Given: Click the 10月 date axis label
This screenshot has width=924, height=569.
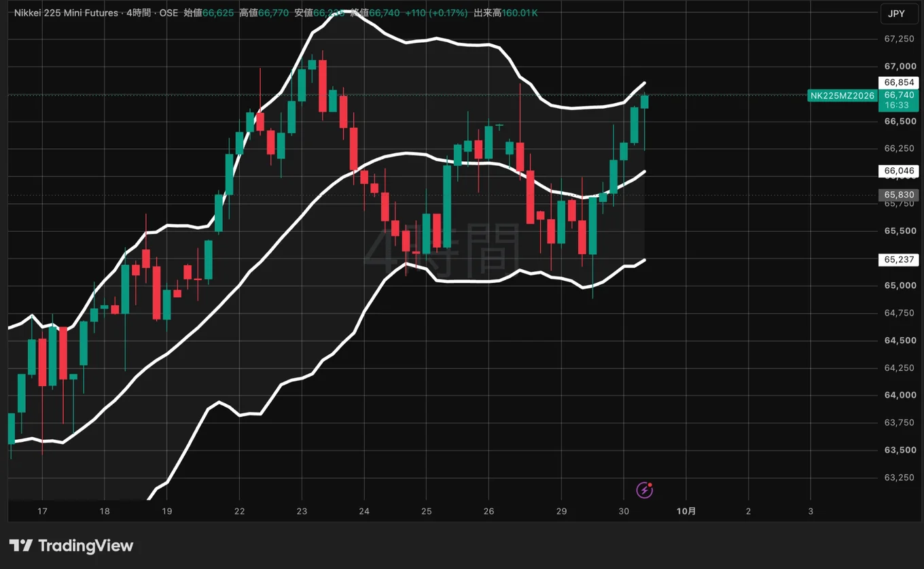Looking at the screenshot, I should 687,511.
